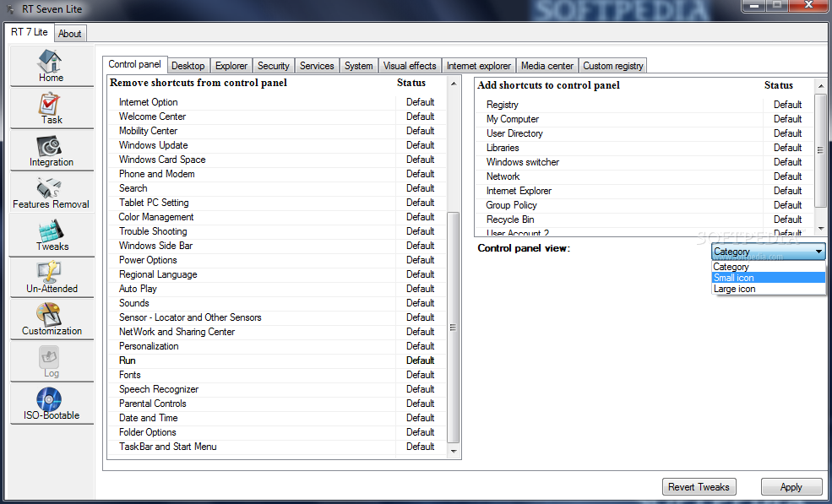Screen dimensions: 832x504
Task: Open the Internet explorer tab
Action: point(479,66)
